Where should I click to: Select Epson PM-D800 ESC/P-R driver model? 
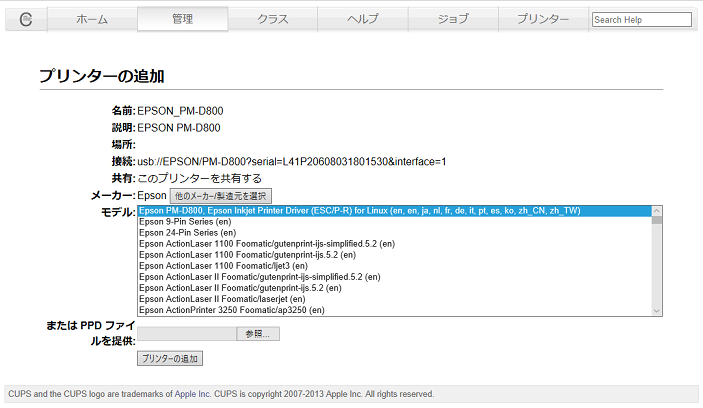(395, 211)
